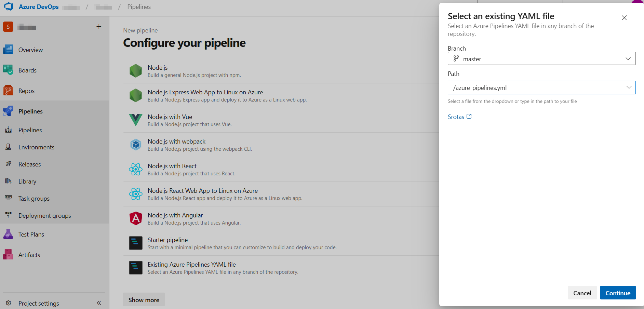Click the Library books icon
Screen dimensions: 644x309
coord(9,181)
